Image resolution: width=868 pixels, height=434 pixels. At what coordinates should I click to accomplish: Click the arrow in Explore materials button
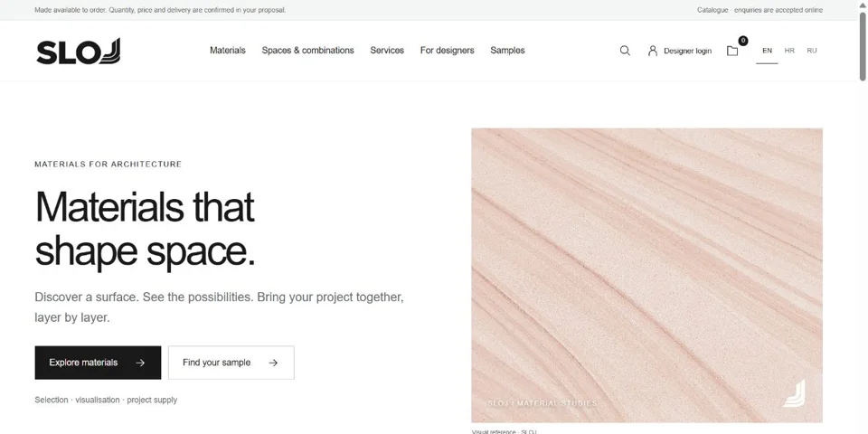140,363
